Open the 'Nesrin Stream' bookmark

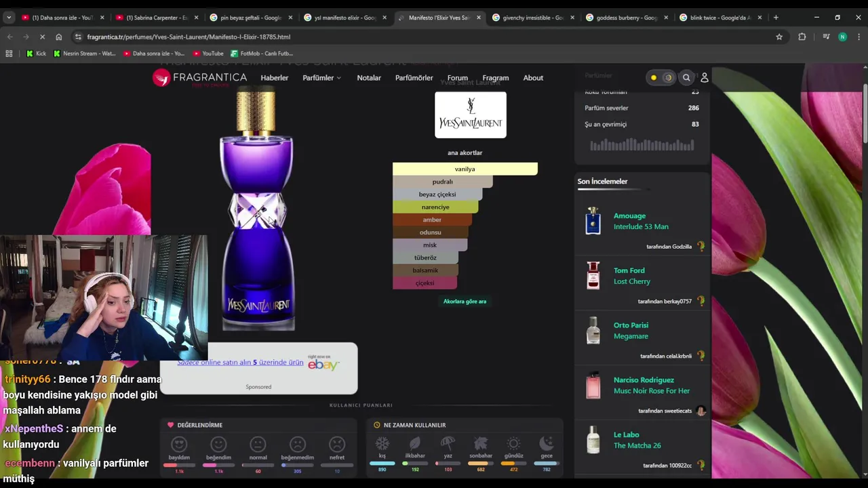85,53
